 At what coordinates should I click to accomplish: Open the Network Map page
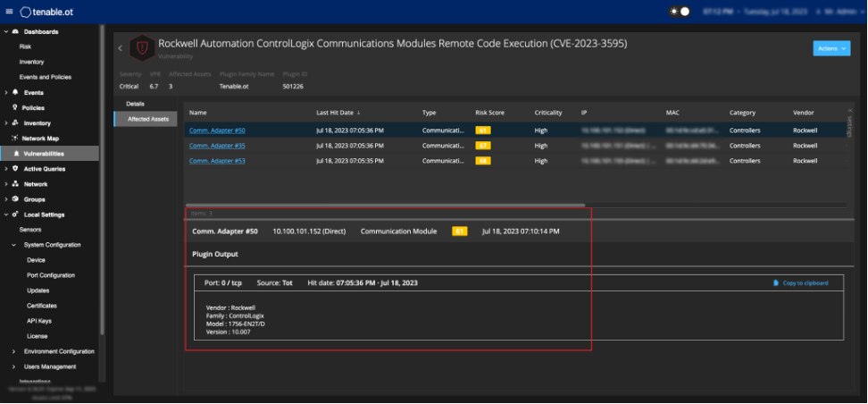40,138
